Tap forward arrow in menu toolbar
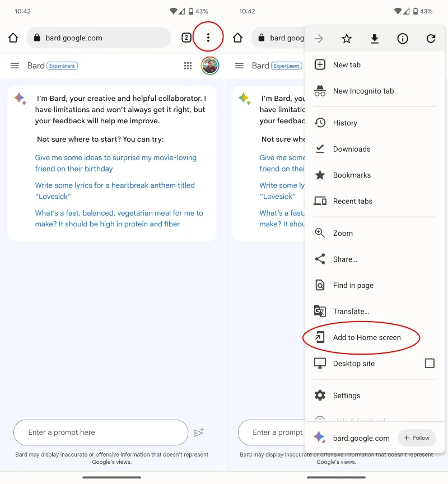Image resolution: width=448 pixels, height=484 pixels. (x=319, y=39)
